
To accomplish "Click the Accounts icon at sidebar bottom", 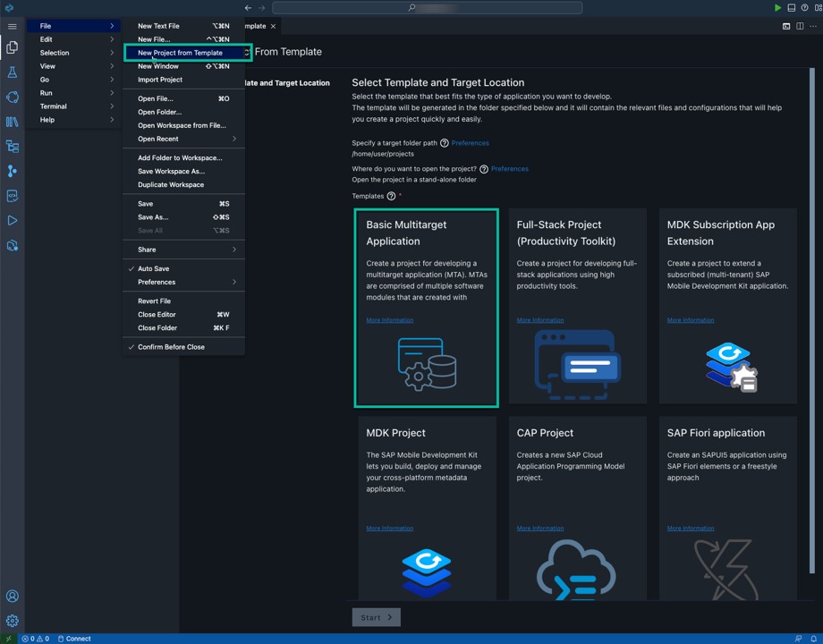I will [12, 596].
